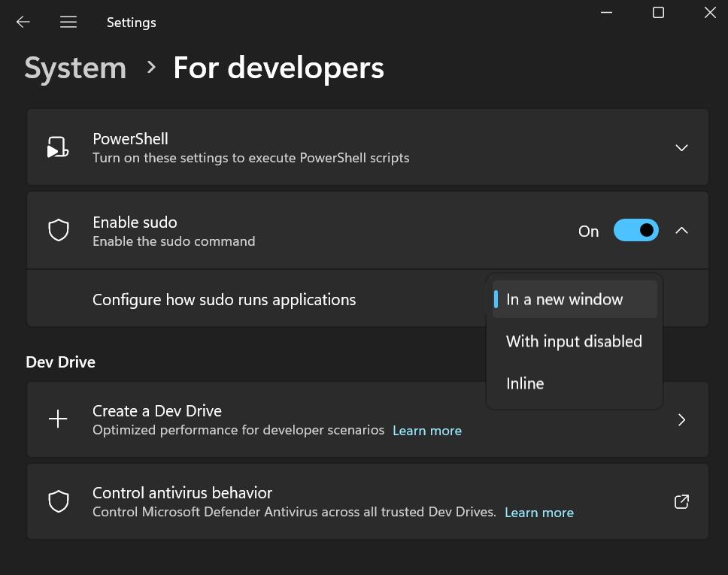Click the shield icon beside Enable sudo
728x575 pixels.
point(58,230)
